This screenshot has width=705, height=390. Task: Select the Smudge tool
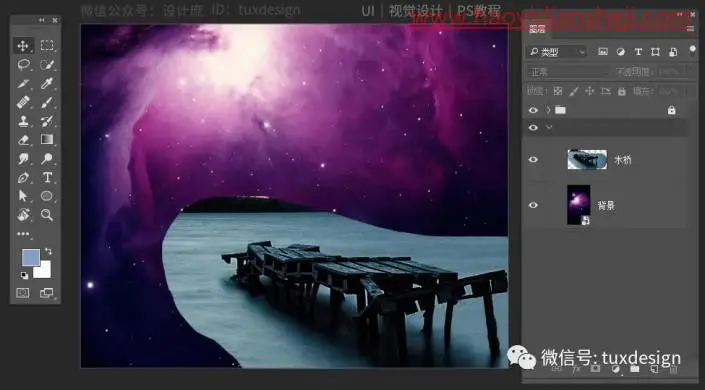click(x=23, y=158)
